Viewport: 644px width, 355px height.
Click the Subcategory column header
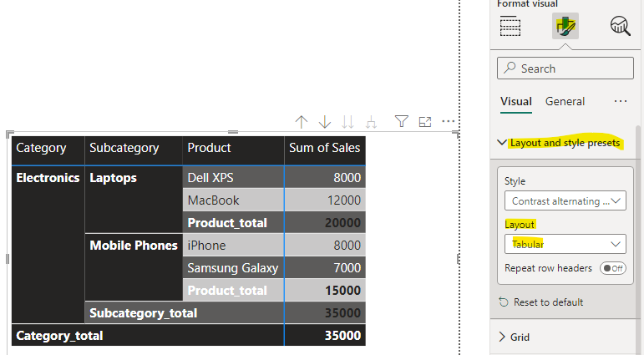pyautogui.click(x=134, y=151)
